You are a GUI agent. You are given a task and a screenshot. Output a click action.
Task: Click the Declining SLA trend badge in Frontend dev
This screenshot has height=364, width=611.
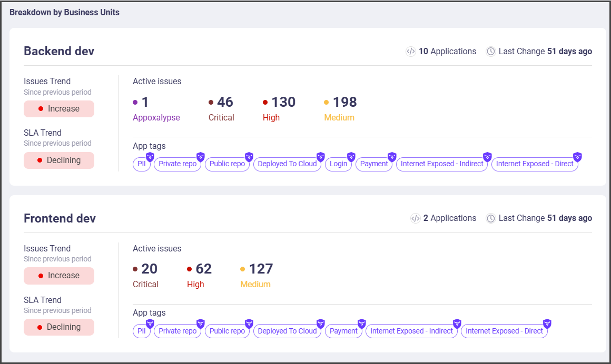(x=59, y=327)
